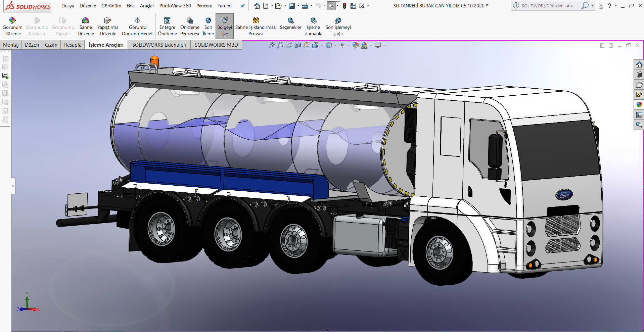Viewport: 644px width, 332px height.
Task: Open Appearances color ball in task pane
Action: pos(639,105)
